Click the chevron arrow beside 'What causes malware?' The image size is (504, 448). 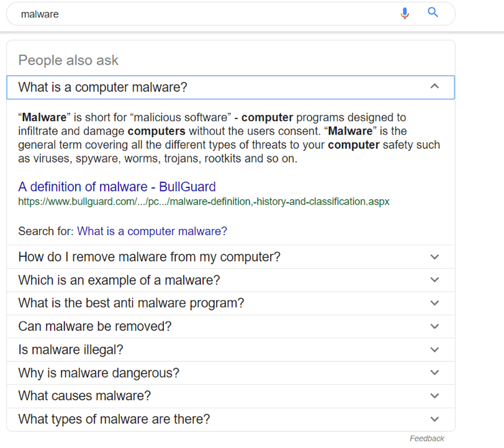click(x=434, y=396)
